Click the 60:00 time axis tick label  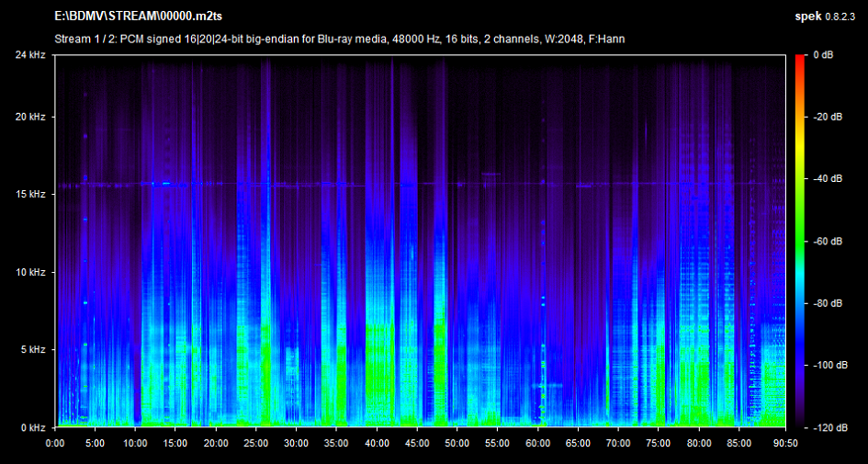pyautogui.click(x=537, y=443)
